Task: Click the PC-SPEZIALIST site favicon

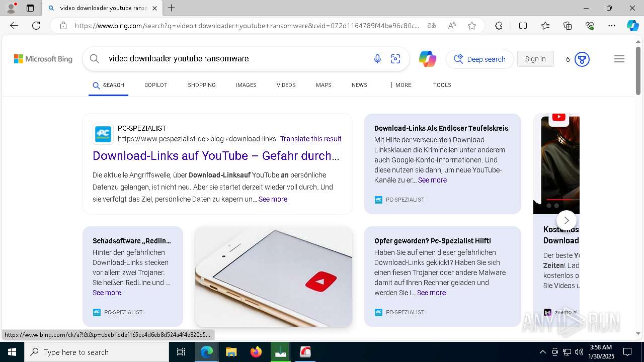Action: point(103,134)
